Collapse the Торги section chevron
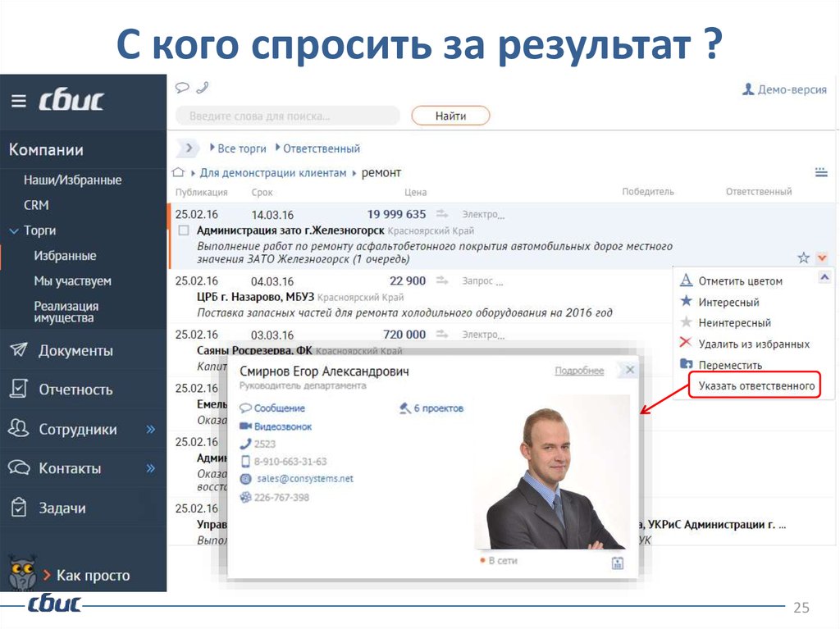 [x=14, y=231]
